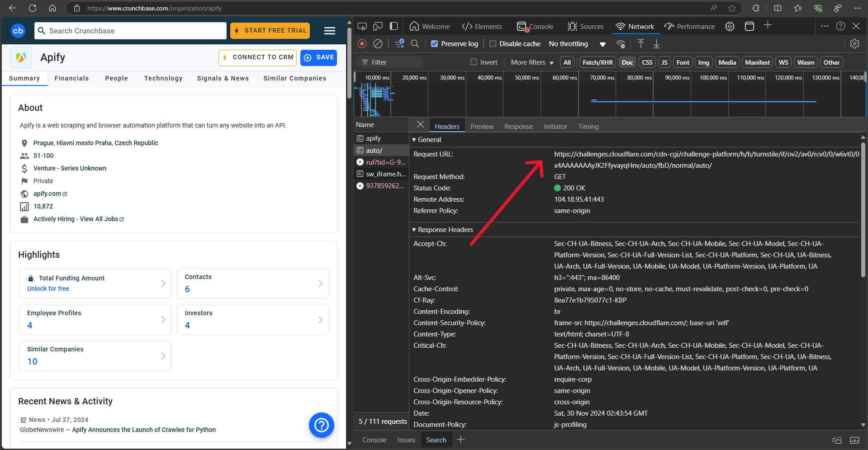The image size is (868, 450).
Task: Check the Invert filter checkbox
Action: coord(474,62)
